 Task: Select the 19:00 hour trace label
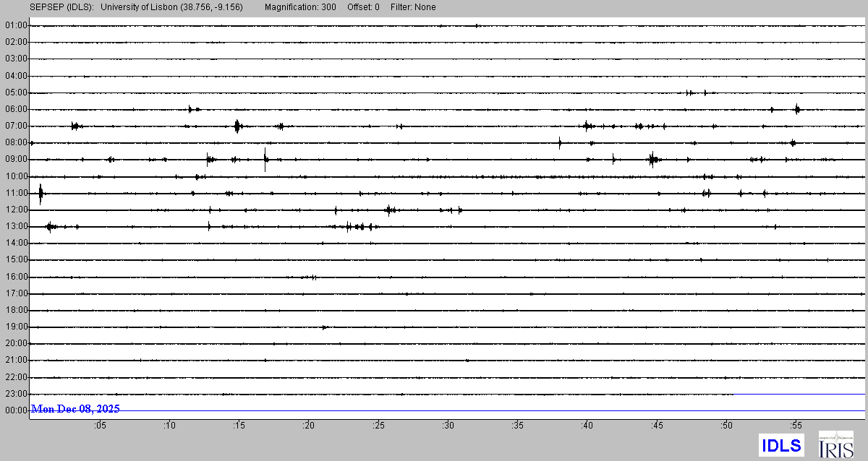coord(16,327)
